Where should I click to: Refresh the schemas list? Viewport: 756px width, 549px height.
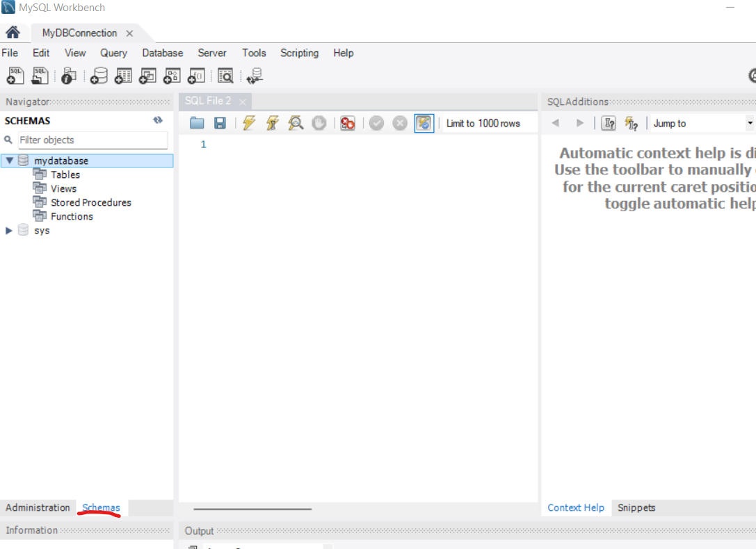[158, 120]
